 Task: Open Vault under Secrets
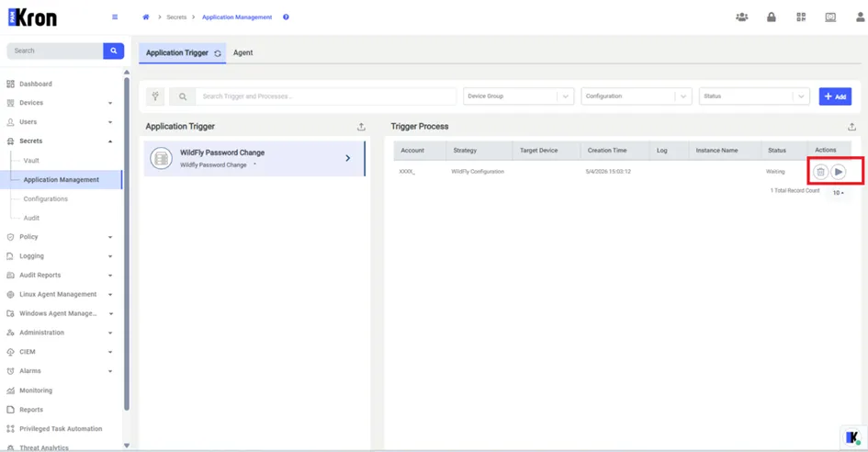click(x=31, y=161)
